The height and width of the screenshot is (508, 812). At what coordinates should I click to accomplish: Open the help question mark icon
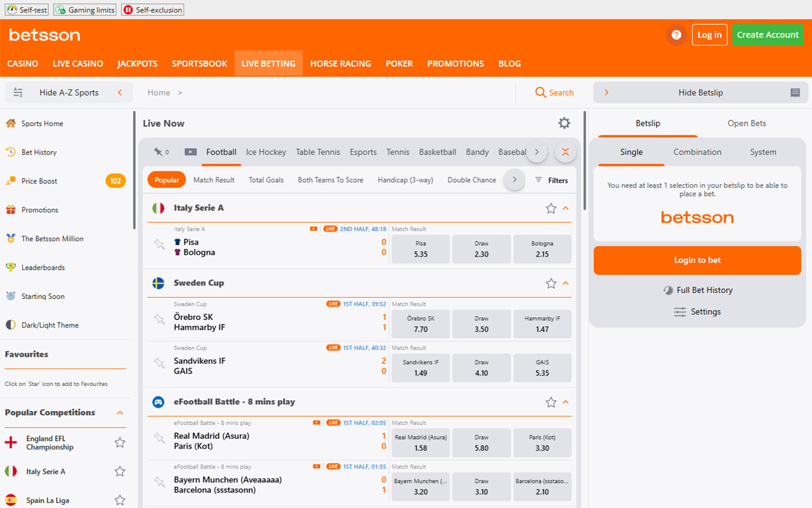click(676, 35)
